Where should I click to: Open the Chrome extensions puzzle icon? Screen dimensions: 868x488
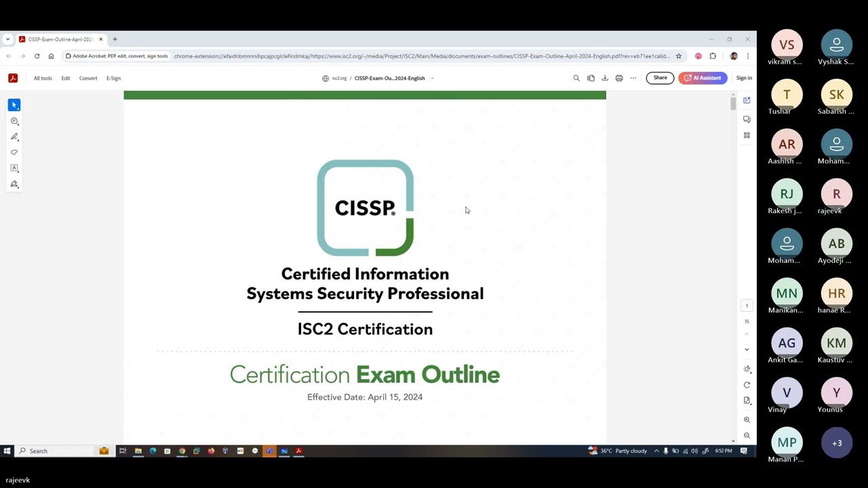713,56
